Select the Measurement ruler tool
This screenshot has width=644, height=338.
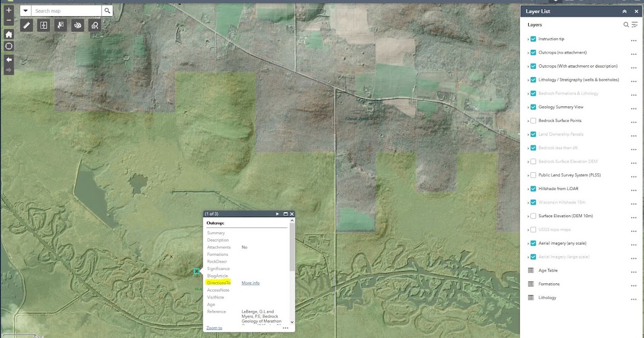tap(26, 25)
